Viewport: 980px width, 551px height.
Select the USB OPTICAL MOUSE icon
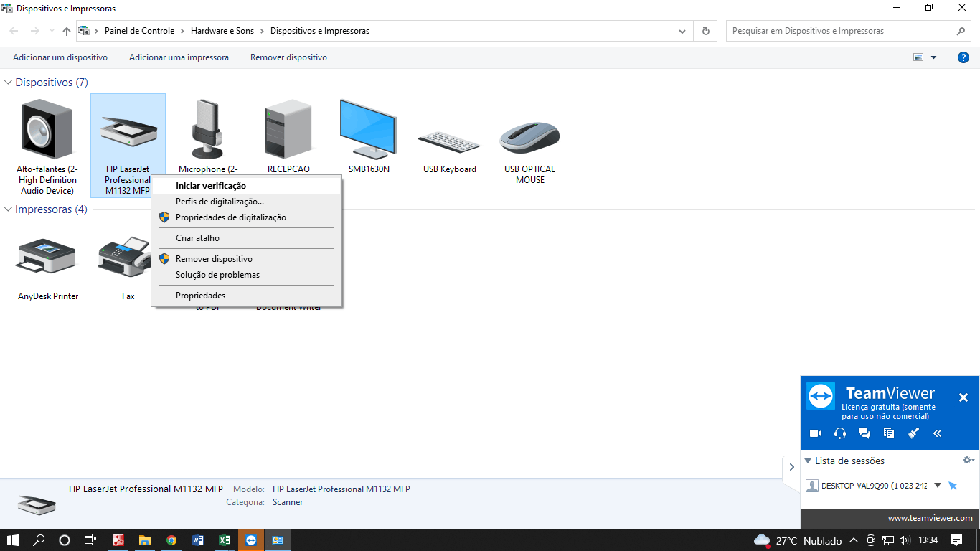(529, 137)
